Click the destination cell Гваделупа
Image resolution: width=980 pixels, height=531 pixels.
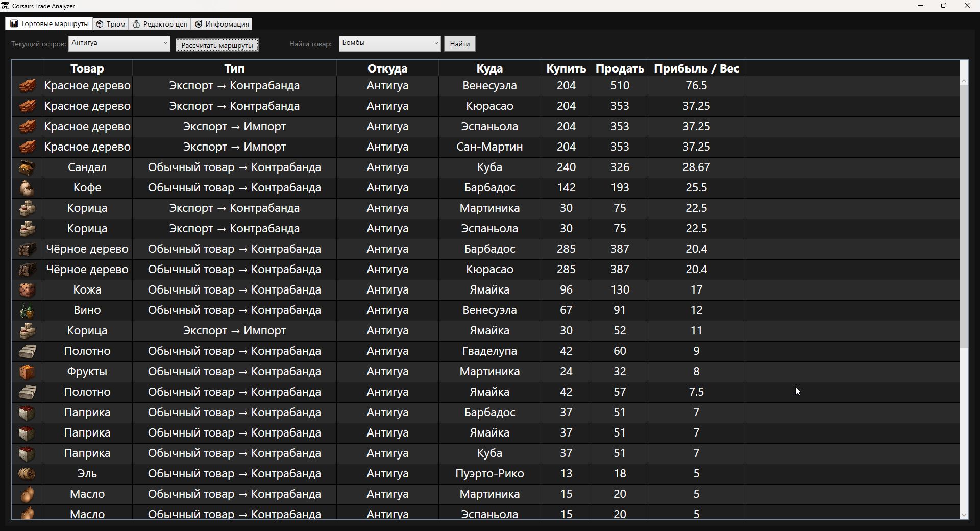tap(489, 351)
